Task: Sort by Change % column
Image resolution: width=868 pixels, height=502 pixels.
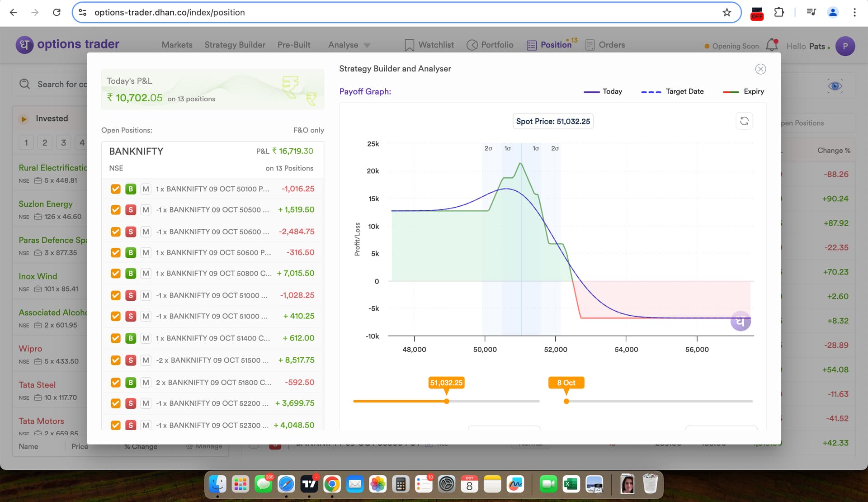Action: [834, 151]
